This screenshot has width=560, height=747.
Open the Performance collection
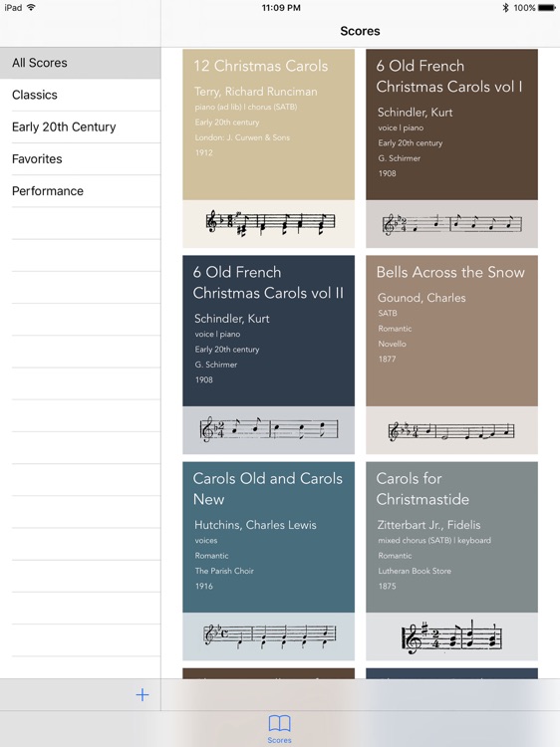pos(80,190)
